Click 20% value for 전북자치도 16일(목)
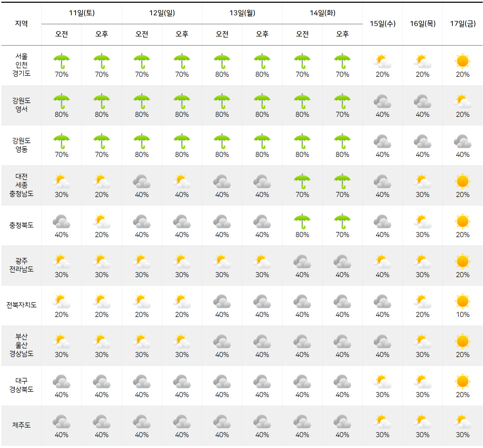 423,314
